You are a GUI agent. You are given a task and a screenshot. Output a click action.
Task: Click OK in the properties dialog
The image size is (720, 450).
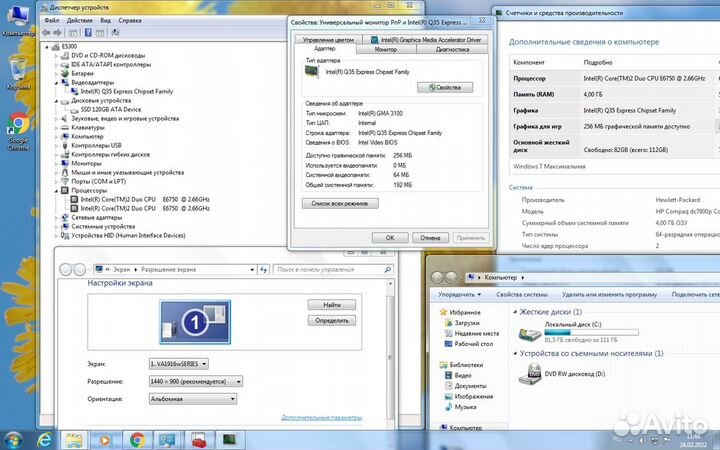[x=390, y=238]
